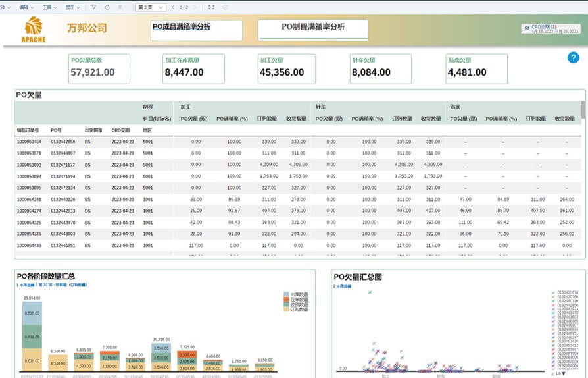Go to previous page arrow
This screenshot has width=588, height=378.
point(173,7)
